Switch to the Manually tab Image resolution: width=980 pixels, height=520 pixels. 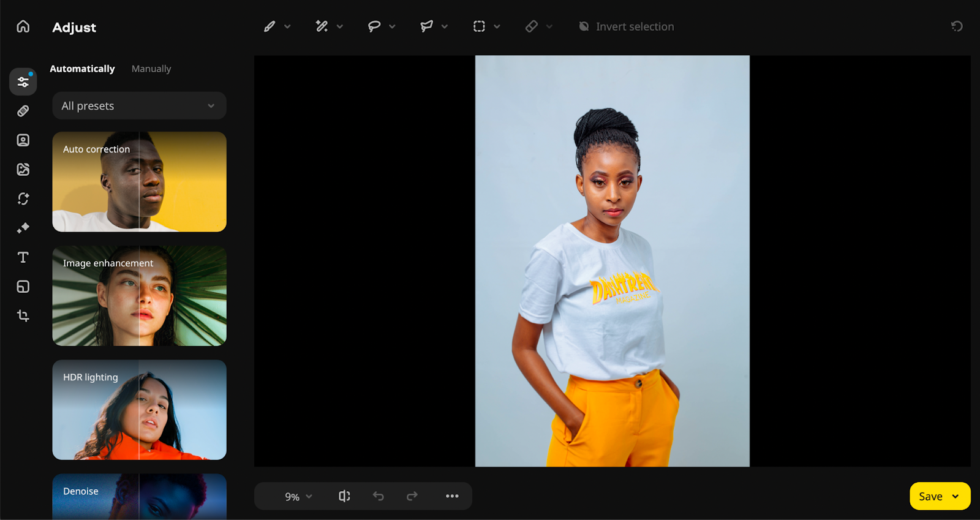tap(151, 69)
